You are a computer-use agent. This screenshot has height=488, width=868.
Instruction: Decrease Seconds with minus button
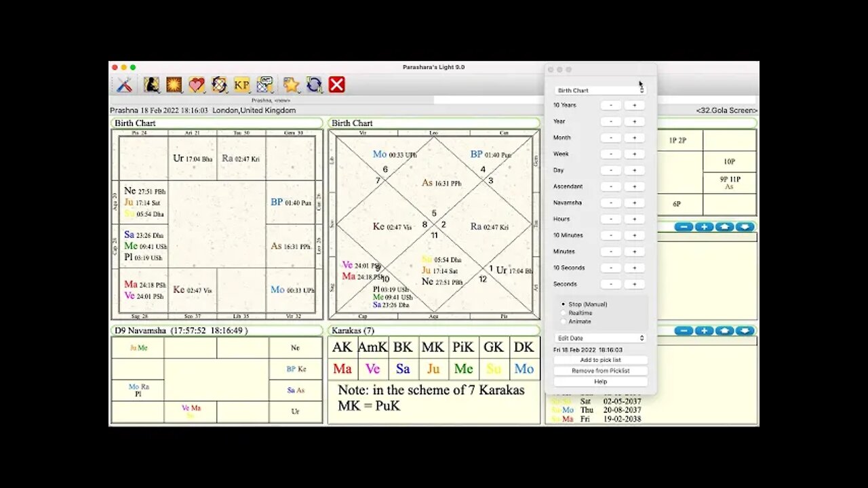point(611,284)
